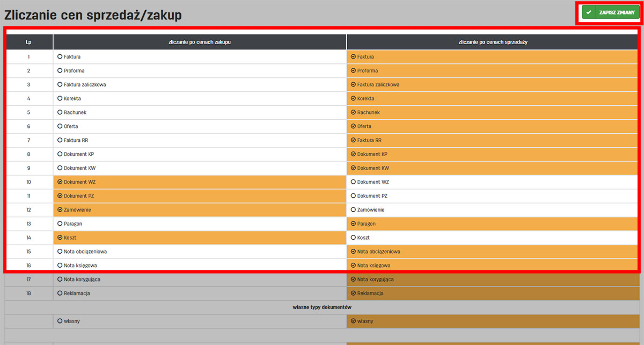Choose Faktura zaliczkowa in the zakupu column
Image resolution: width=644 pixels, height=345 pixels.
[x=60, y=84]
